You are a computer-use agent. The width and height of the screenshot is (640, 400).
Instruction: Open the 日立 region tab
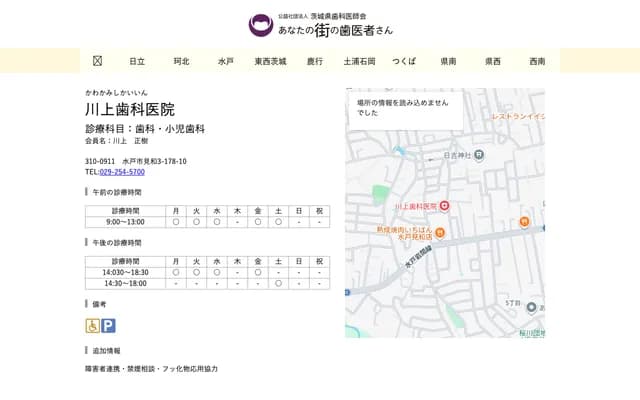(x=137, y=61)
